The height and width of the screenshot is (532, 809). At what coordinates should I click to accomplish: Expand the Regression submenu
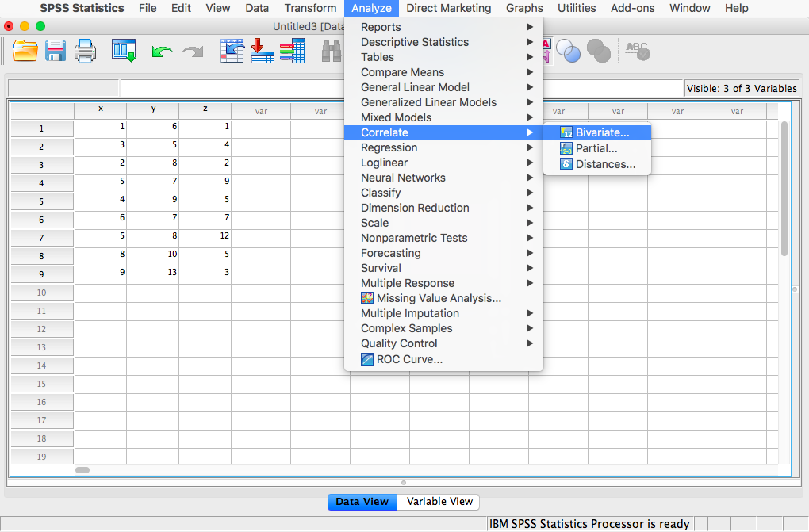pos(443,147)
